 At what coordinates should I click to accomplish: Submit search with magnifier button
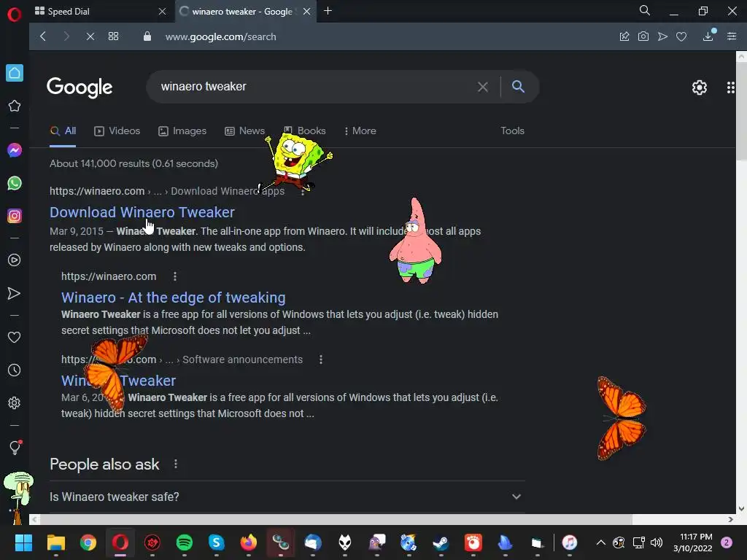pyautogui.click(x=519, y=86)
